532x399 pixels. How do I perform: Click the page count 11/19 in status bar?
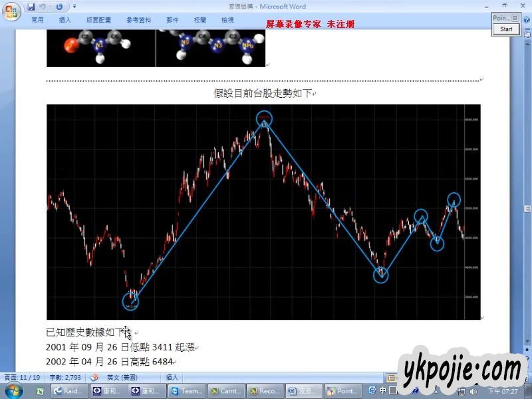[x=22, y=377]
